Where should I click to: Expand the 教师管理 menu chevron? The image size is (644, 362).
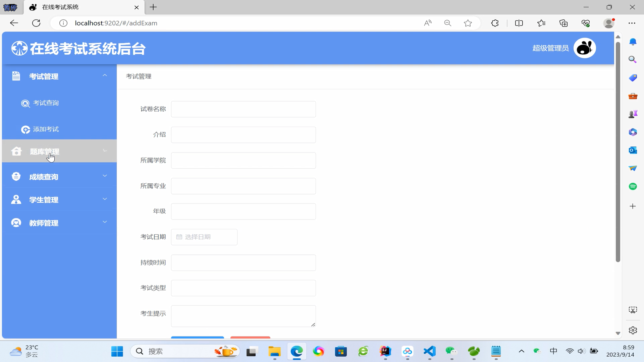[105, 222]
